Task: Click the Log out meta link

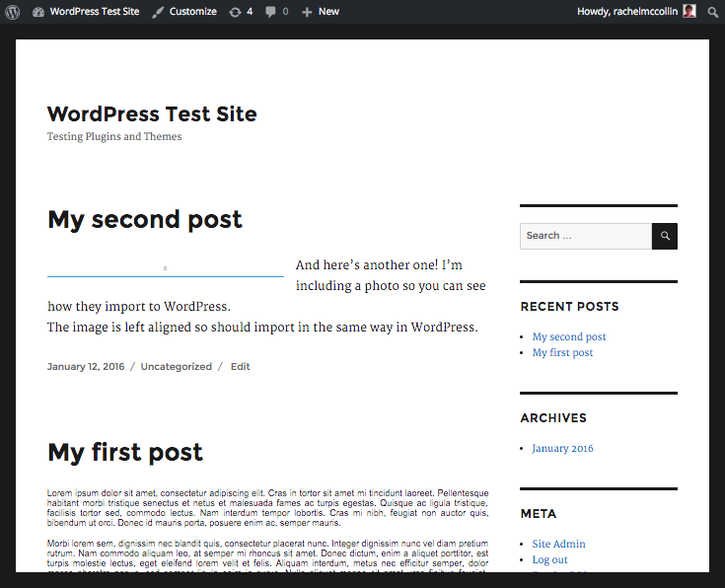Action: (x=549, y=559)
